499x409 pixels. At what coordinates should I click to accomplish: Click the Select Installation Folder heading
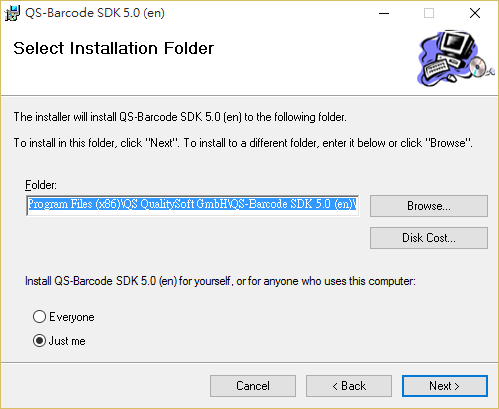[x=113, y=48]
